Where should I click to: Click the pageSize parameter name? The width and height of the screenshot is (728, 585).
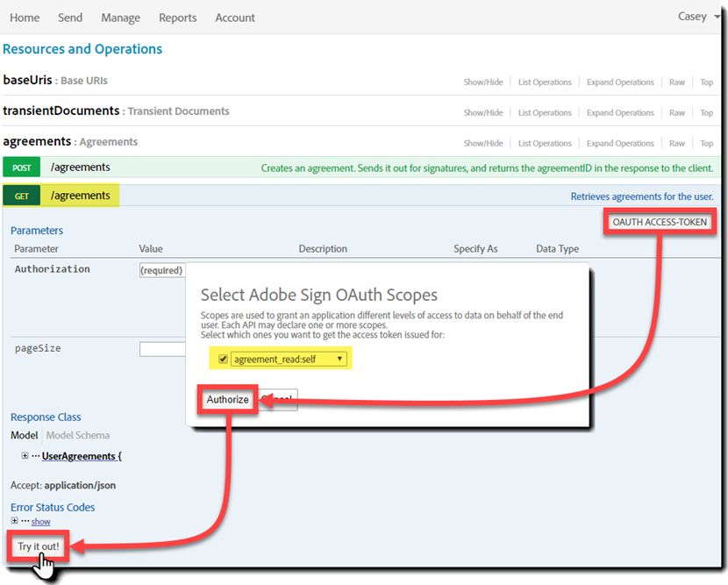click(x=38, y=348)
